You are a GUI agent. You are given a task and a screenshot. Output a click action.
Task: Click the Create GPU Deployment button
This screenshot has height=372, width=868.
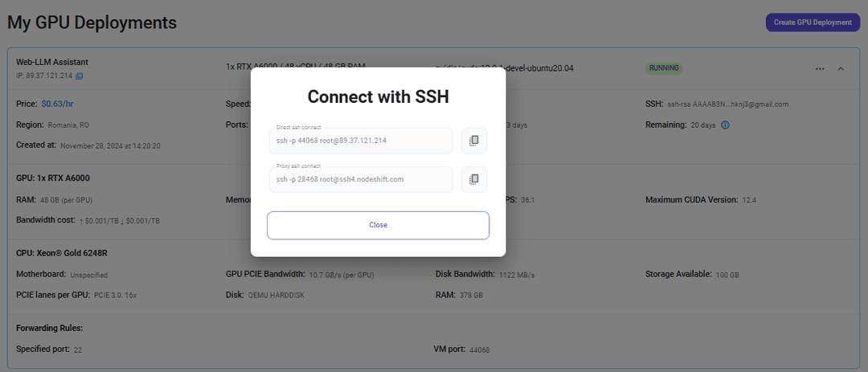click(x=813, y=22)
